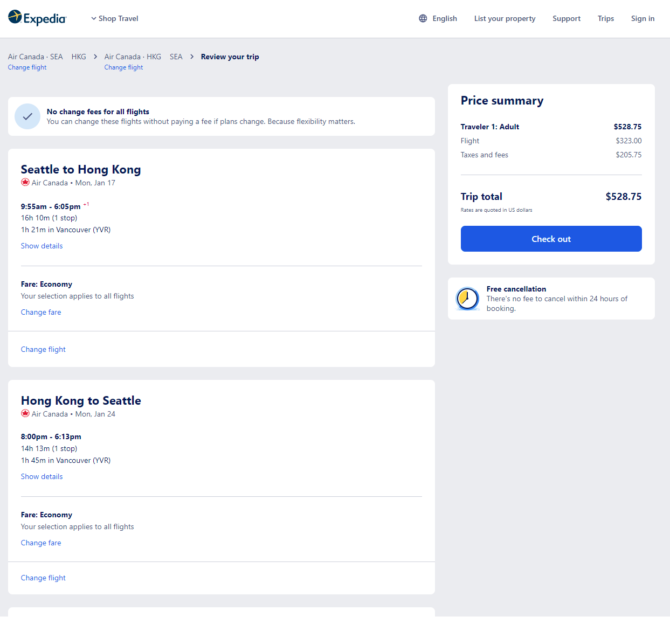Click Air Canada logo on Jan 17 flight

(x=25, y=182)
